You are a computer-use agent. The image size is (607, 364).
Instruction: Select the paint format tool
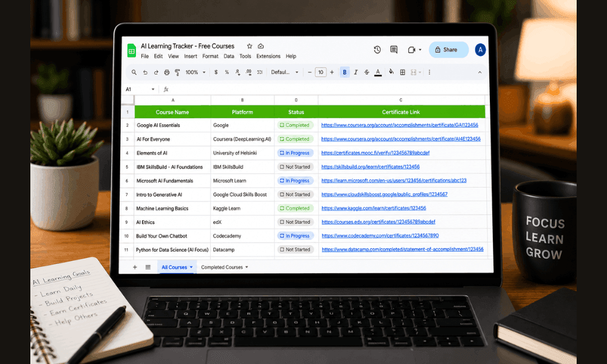177,72
